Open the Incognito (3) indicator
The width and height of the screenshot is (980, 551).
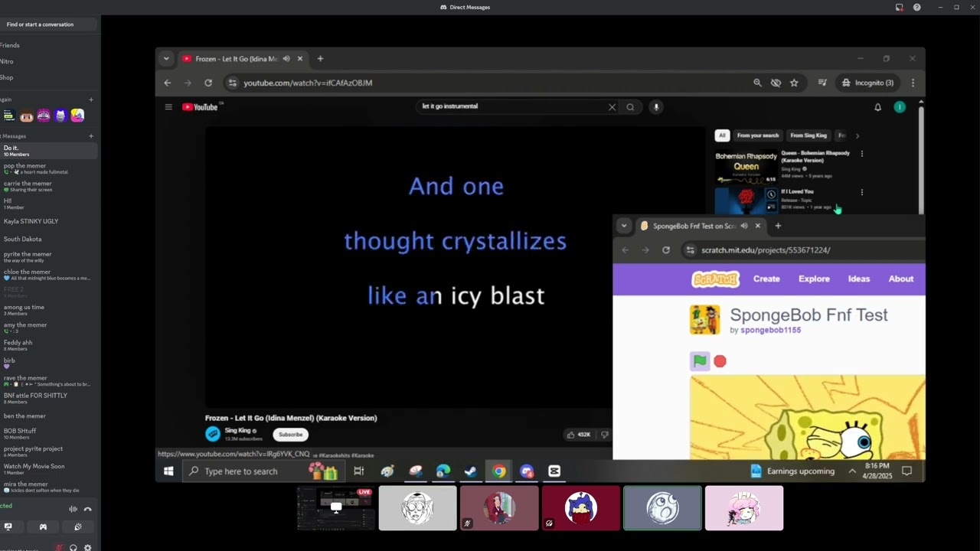(867, 83)
